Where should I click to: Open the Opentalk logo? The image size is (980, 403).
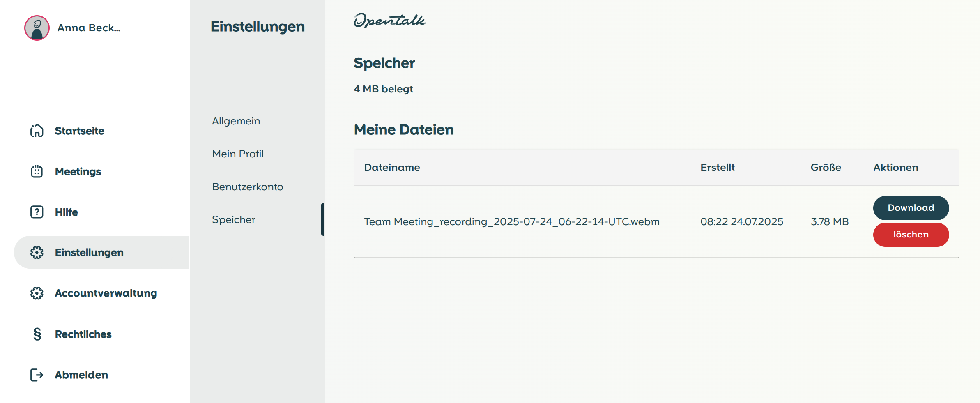click(x=389, y=21)
